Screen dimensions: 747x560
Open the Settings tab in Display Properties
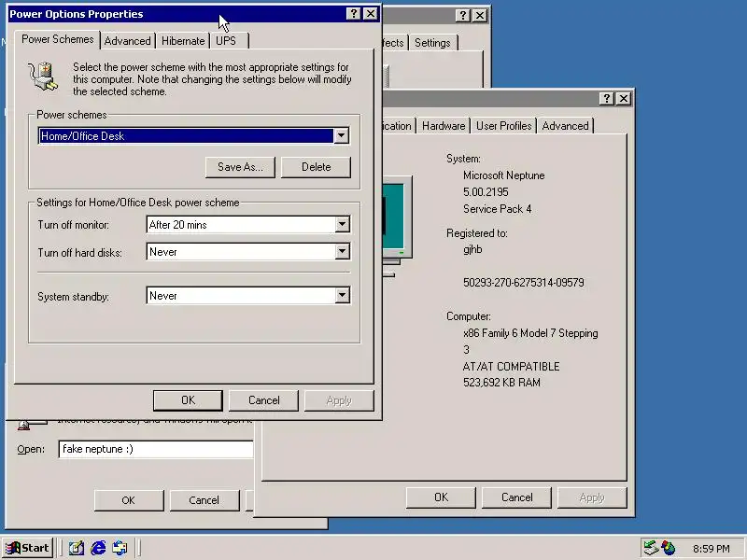(432, 43)
